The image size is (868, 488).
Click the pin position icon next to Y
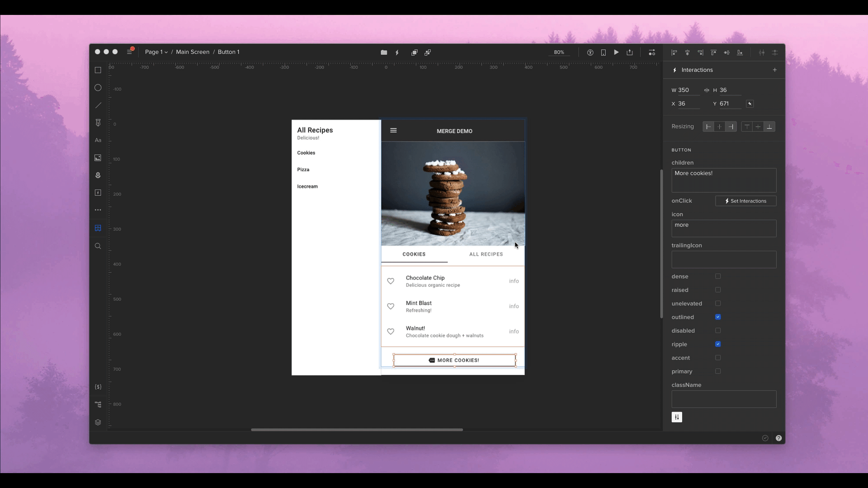pyautogui.click(x=750, y=103)
